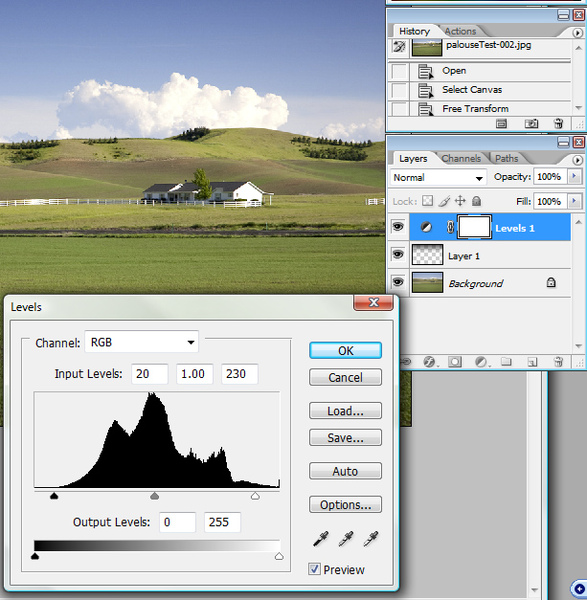Expand the Opacity slider arrow

click(574, 176)
